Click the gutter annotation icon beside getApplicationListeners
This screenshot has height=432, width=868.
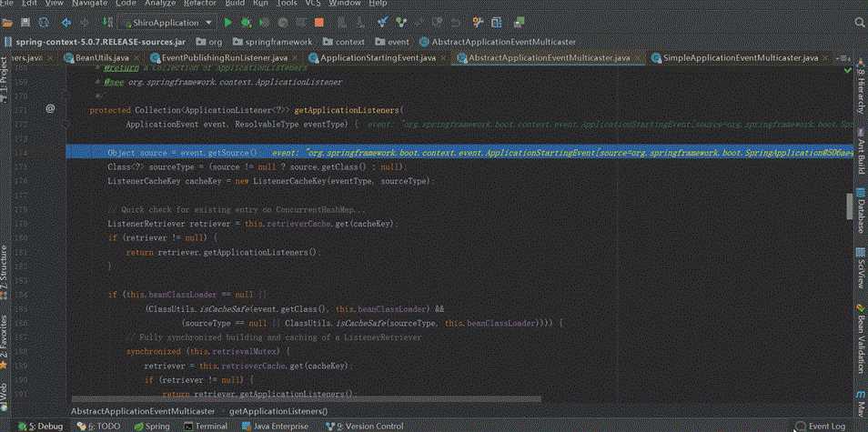pyautogui.click(x=50, y=109)
